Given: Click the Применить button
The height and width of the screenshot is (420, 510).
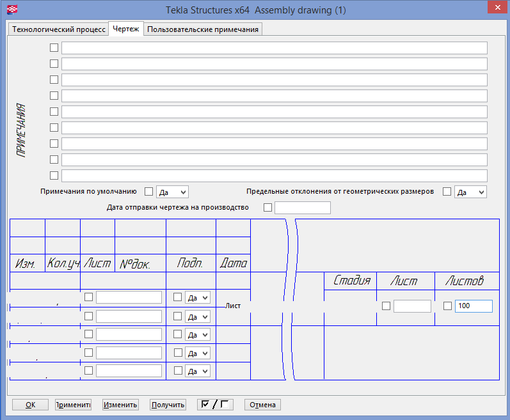Looking at the screenshot, I should point(73,404).
